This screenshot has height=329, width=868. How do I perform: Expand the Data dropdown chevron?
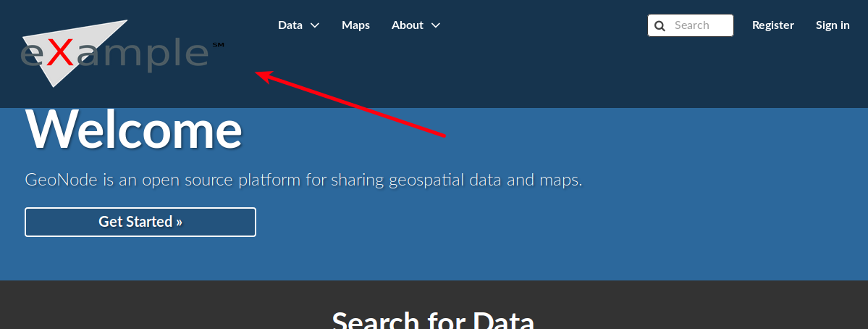314,25
